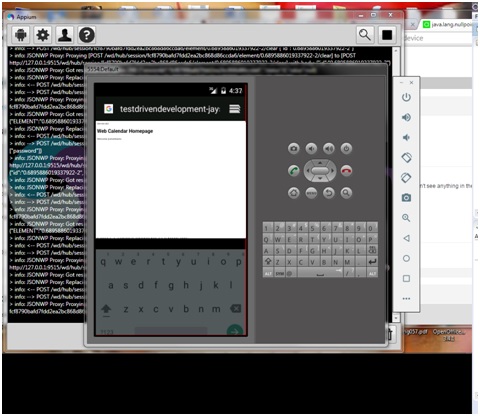The width and height of the screenshot is (480, 416).
Task: Open developer settings person icon in Appium
Action: (65, 35)
